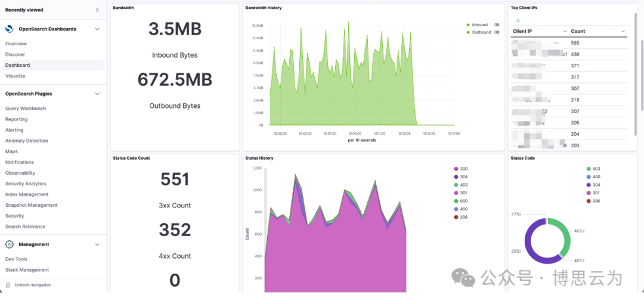The width and height of the screenshot is (644, 304).
Task: Toggle the 206 series in Status History legend
Action: click(x=461, y=217)
